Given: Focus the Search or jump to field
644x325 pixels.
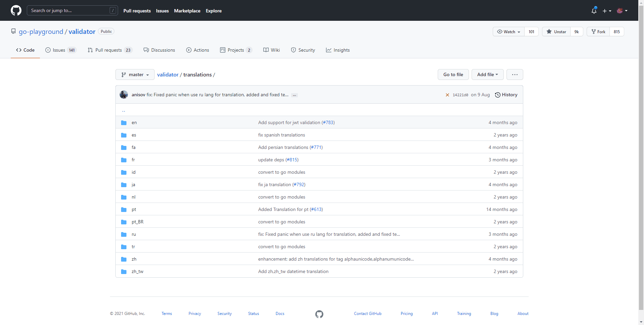Looking at the screenshot, I should [72, 10].
